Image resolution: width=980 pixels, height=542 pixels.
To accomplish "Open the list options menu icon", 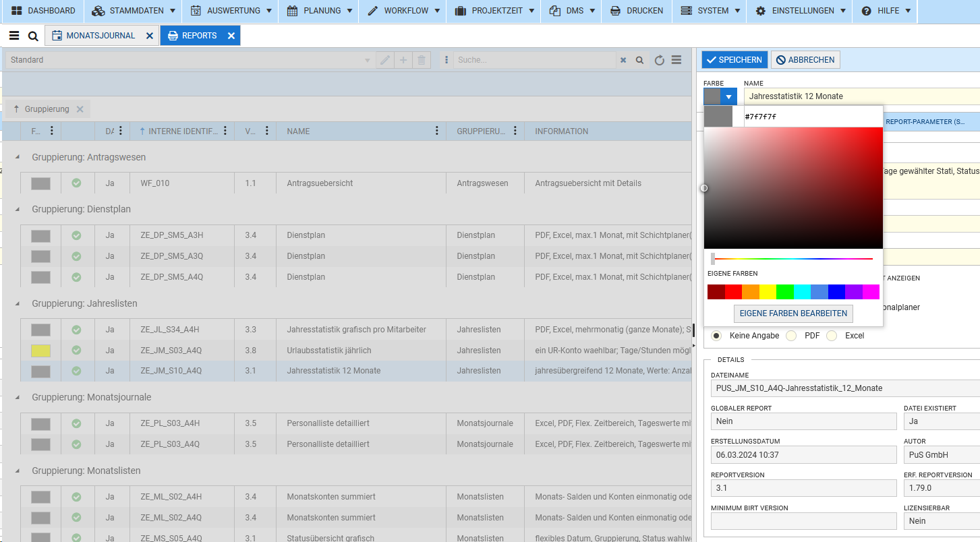I will (x=676, y=60).
